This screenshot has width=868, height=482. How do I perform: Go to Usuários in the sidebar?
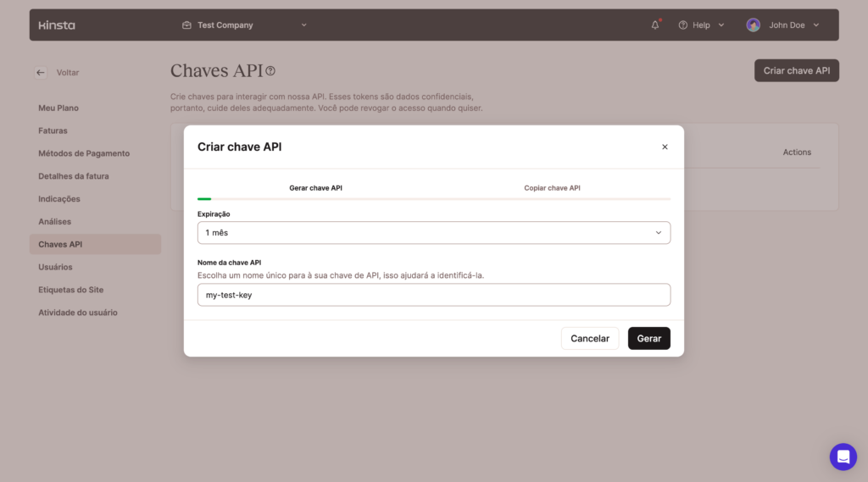coord(55,267)
